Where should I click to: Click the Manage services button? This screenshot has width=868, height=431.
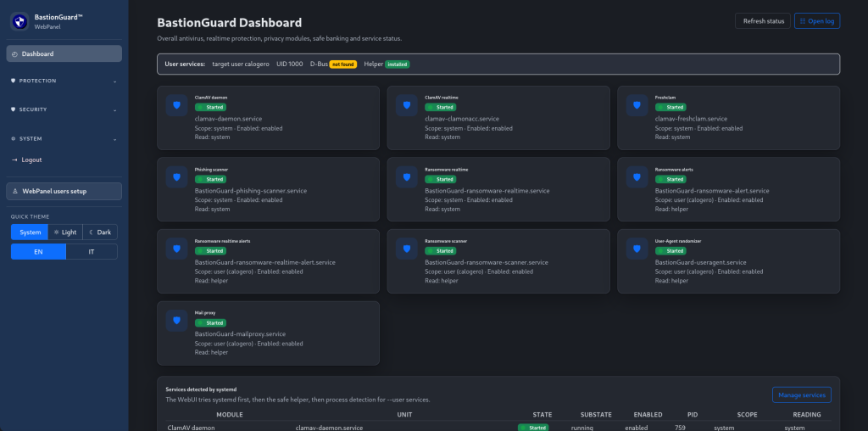(802, 395)
